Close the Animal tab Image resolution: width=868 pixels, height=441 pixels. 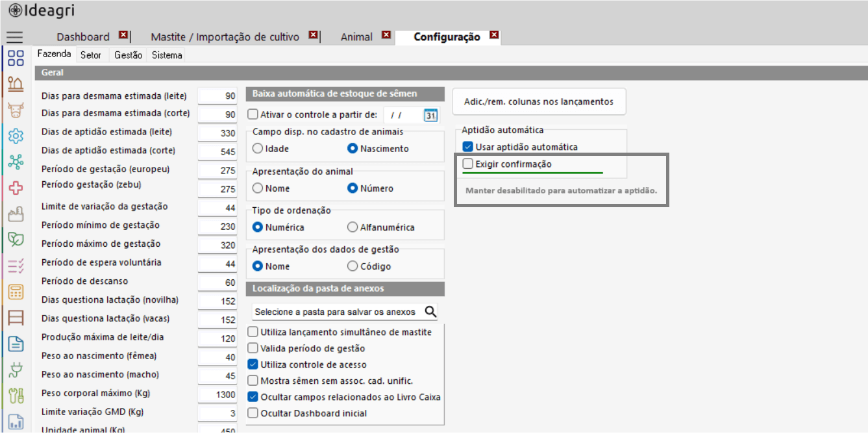[x=386, y=36]
